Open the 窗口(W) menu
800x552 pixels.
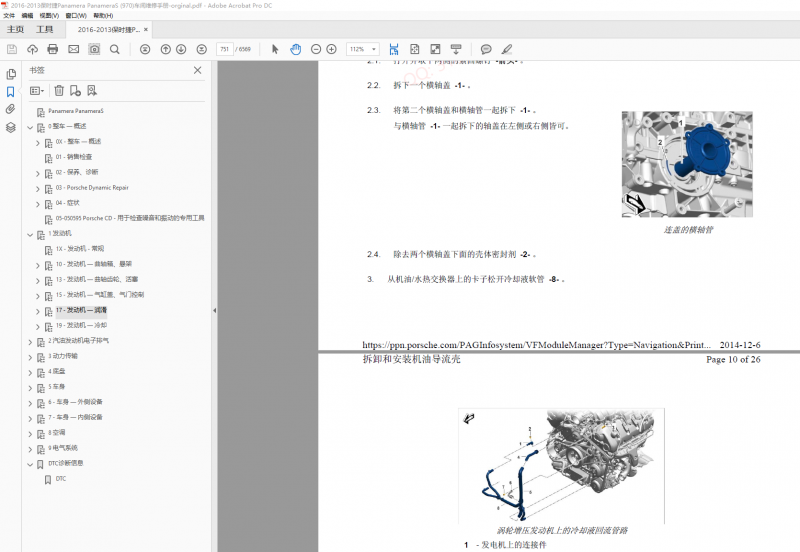tap(76, 15)
